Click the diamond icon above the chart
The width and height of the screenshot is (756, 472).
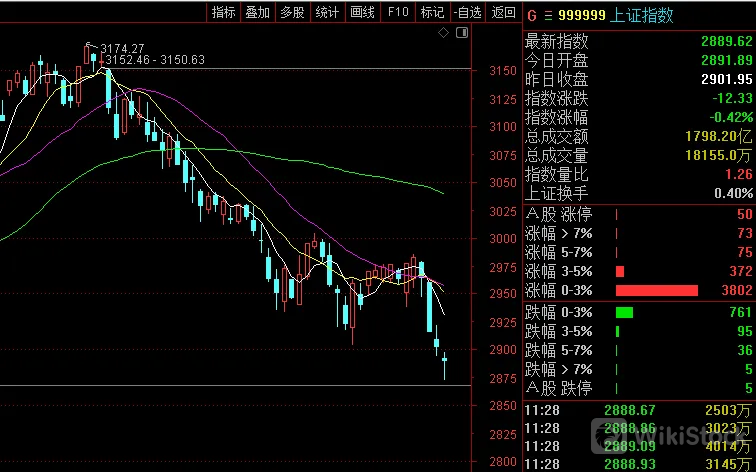click(x=445, y=33)
